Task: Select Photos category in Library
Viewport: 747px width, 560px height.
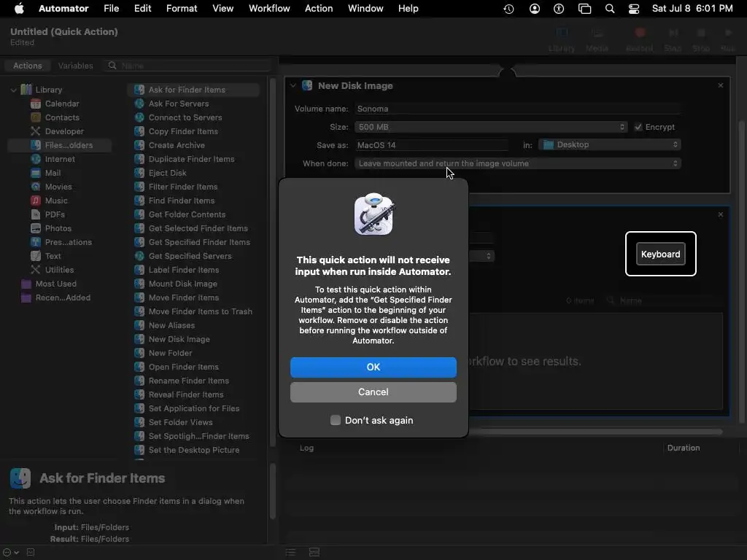Action: coord(58,228)
